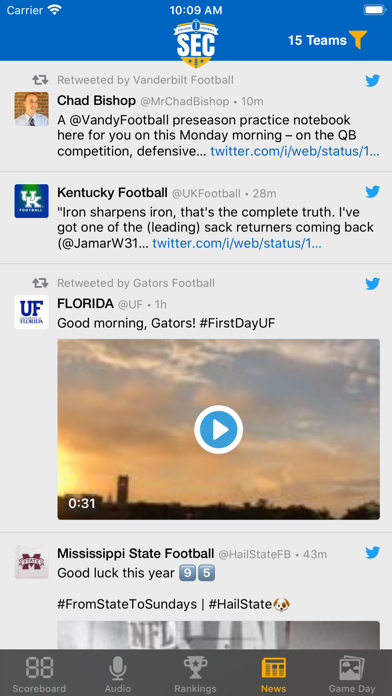Open the 15 Teams filter funnel icon

click(358, 40)
